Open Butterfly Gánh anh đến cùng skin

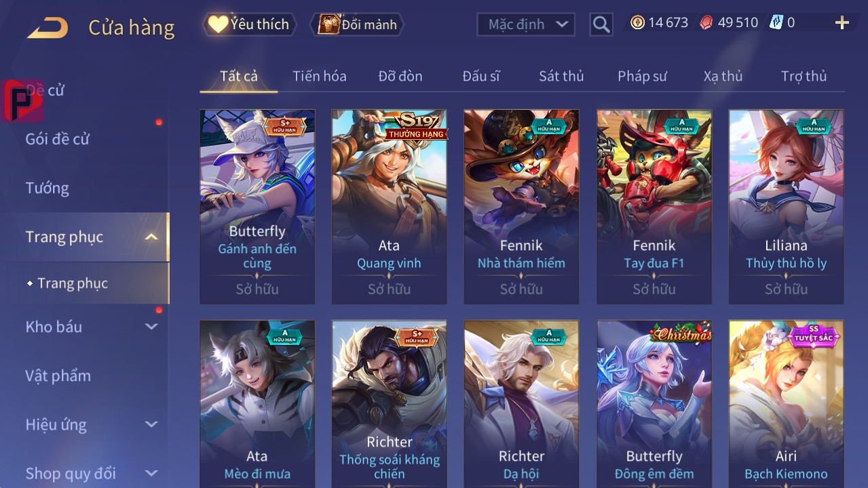tap(257, 206)
